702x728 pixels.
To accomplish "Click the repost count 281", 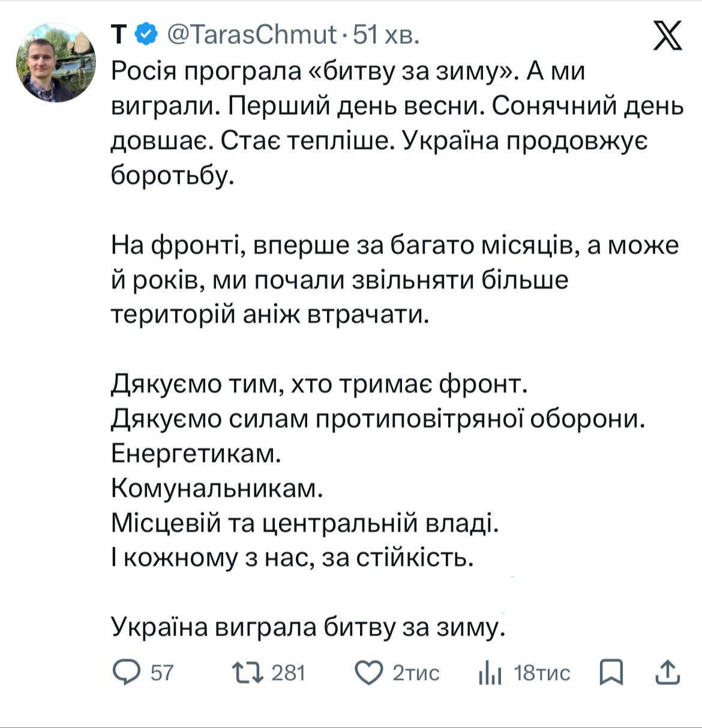I will tap(289, 673).
